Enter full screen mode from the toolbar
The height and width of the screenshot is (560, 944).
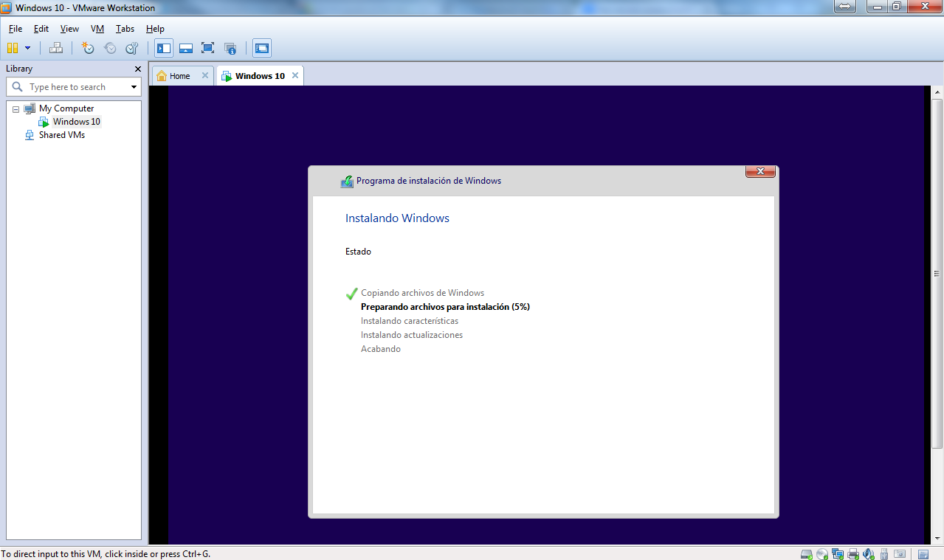[207, 49]
